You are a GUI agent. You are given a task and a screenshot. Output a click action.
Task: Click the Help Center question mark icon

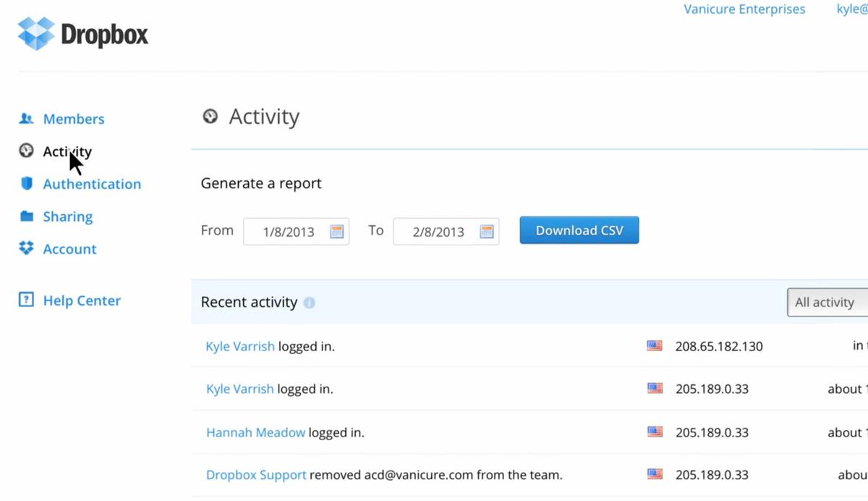[x=26, y=300]
